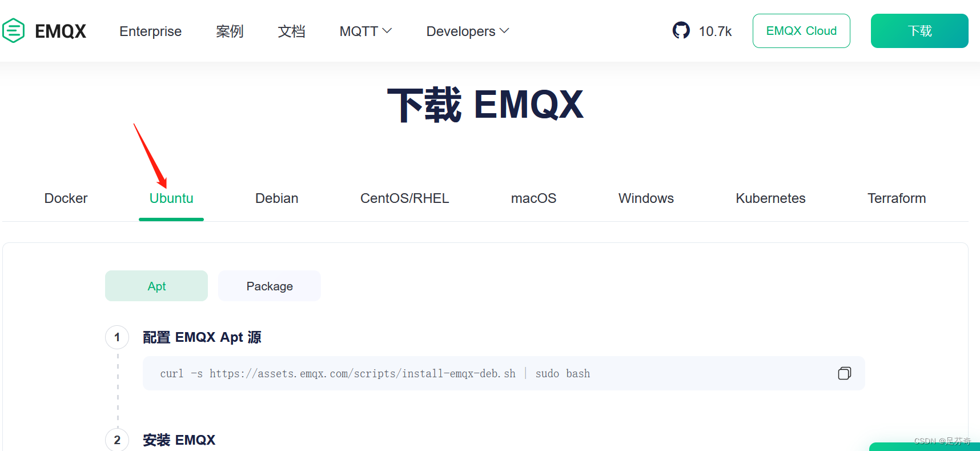This screenshot has width=980, height=451.
Task: Expand the Developers dropdown menu
Action: coord(467,31)
